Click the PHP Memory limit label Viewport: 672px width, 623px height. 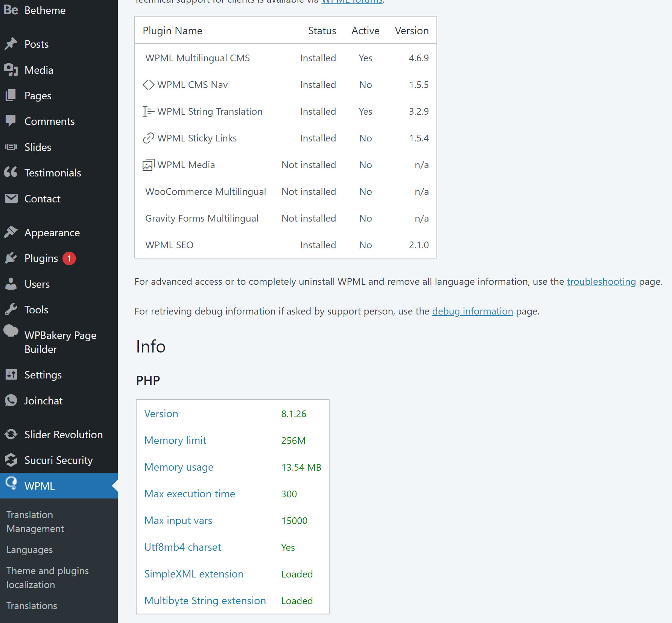click(x=175, y=440)
